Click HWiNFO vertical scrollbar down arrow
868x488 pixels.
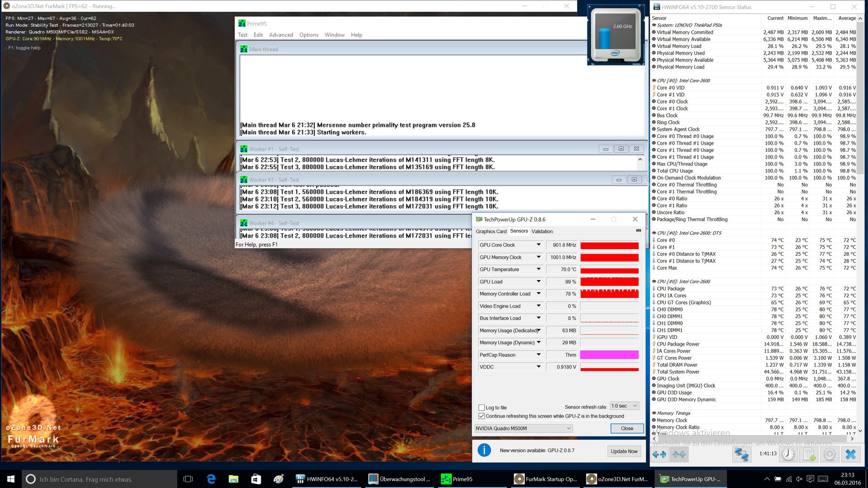click(x=860, y=431)
